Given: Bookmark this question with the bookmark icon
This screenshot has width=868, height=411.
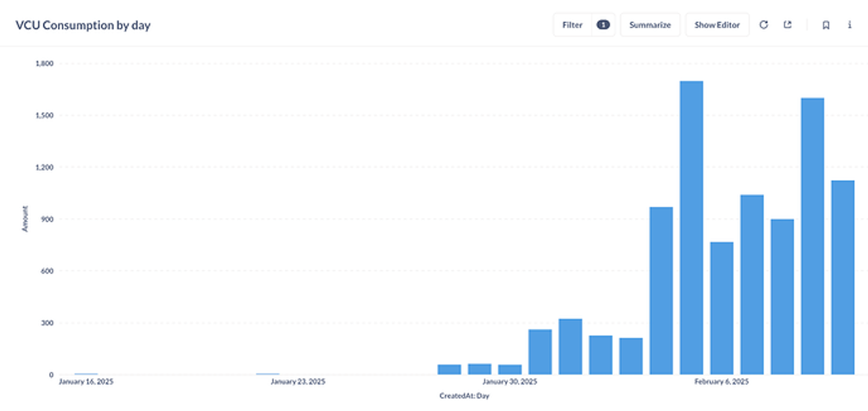Looking at the screenshot, I should (826, 25).
